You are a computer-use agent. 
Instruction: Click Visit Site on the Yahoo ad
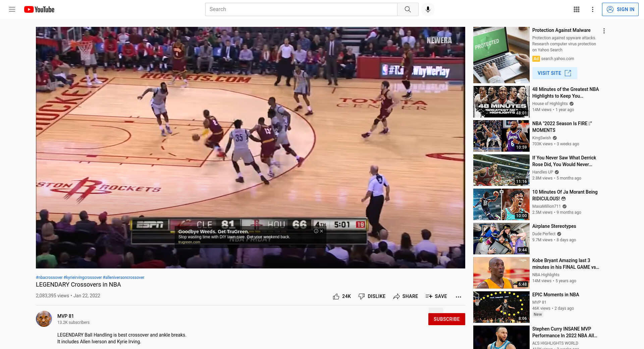554,73
